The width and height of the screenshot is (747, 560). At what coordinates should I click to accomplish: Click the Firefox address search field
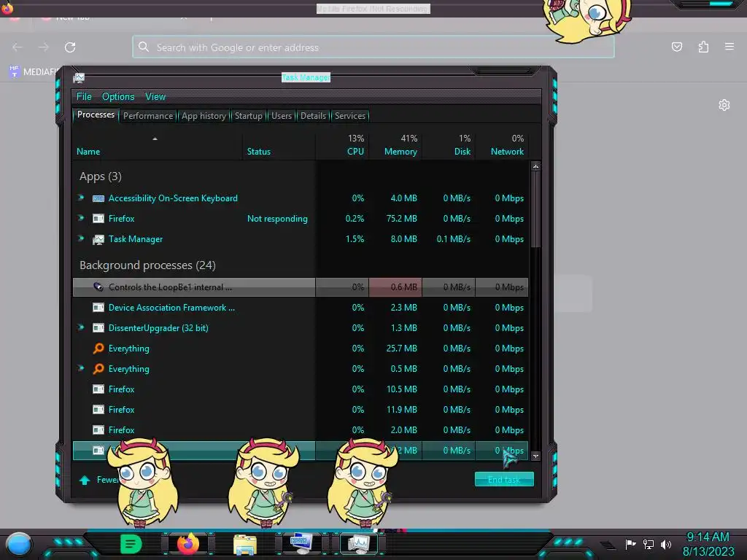click(373, 47)
